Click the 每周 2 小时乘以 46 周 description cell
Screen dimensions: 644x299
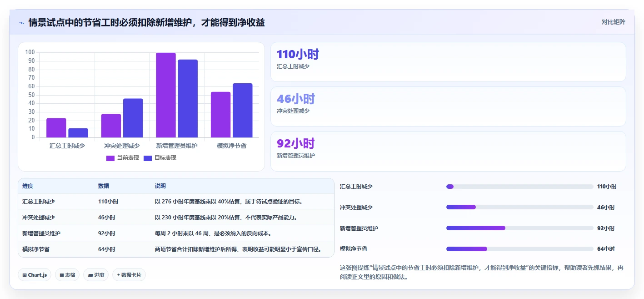[213, 233]
